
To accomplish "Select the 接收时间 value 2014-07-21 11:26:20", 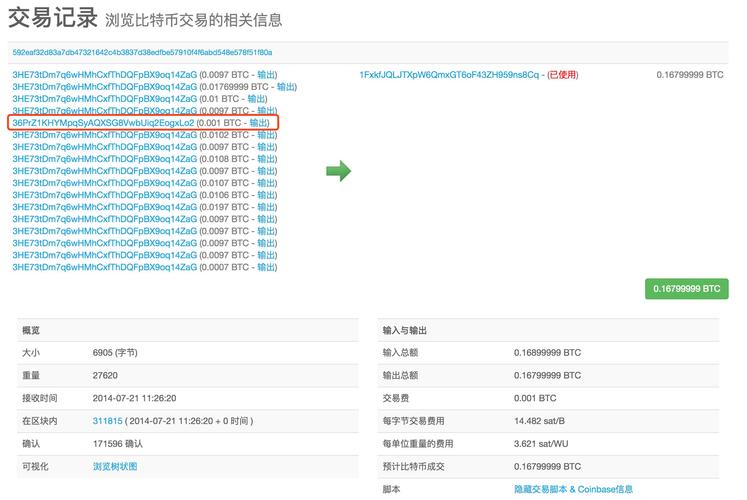I will pyautogui.click(x=134, y=398).
